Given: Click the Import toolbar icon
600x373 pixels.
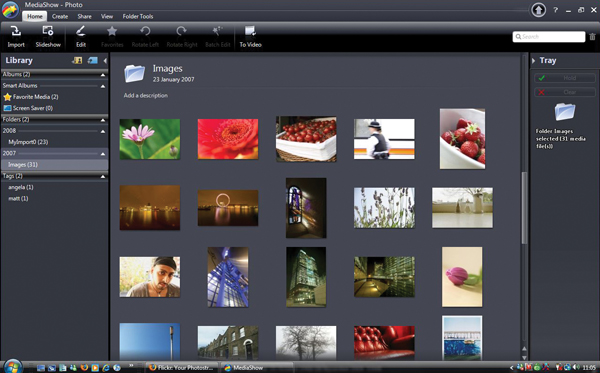Looking at the screenshot, I should tap(16, 31).
